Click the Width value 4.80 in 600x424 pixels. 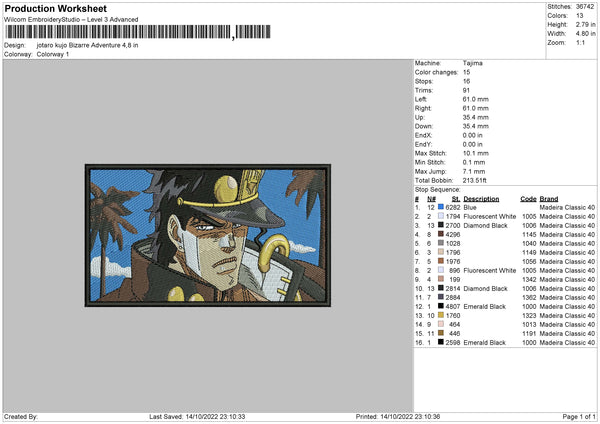[585, 34]
